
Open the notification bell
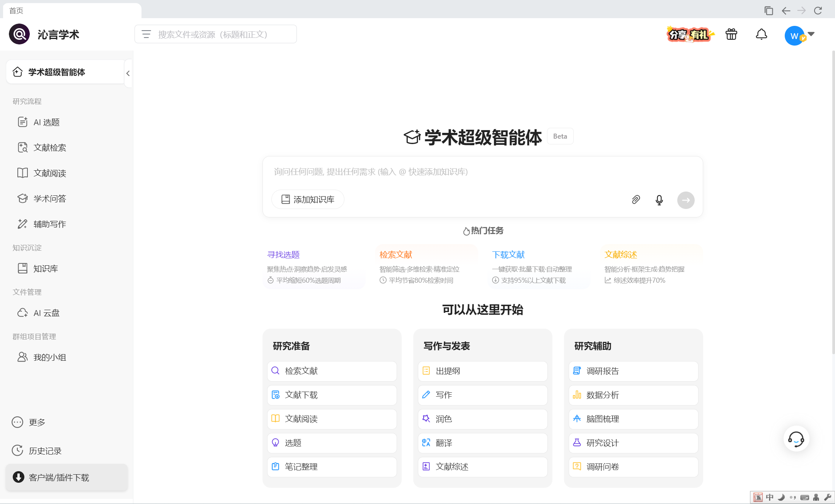tap(761, 34)
